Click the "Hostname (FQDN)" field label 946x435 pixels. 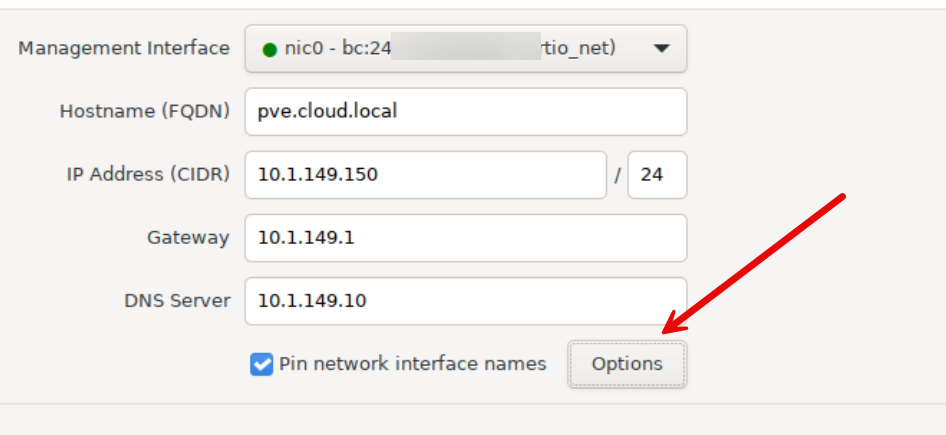pos(145,111)
